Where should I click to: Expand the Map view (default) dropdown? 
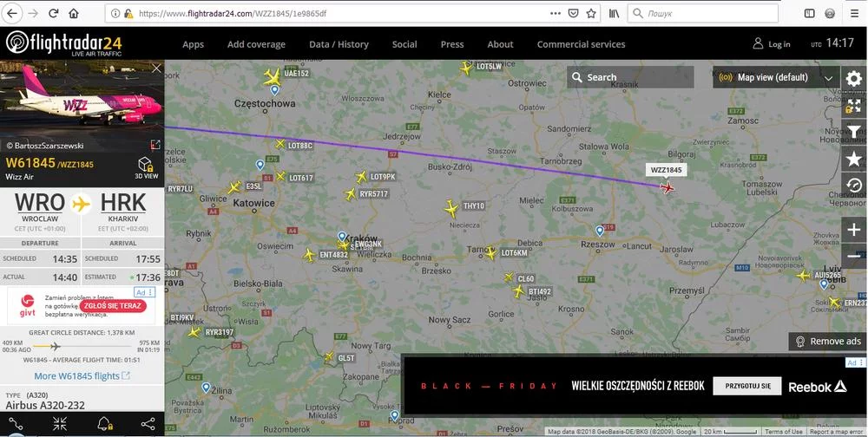[x=775, y=77]
